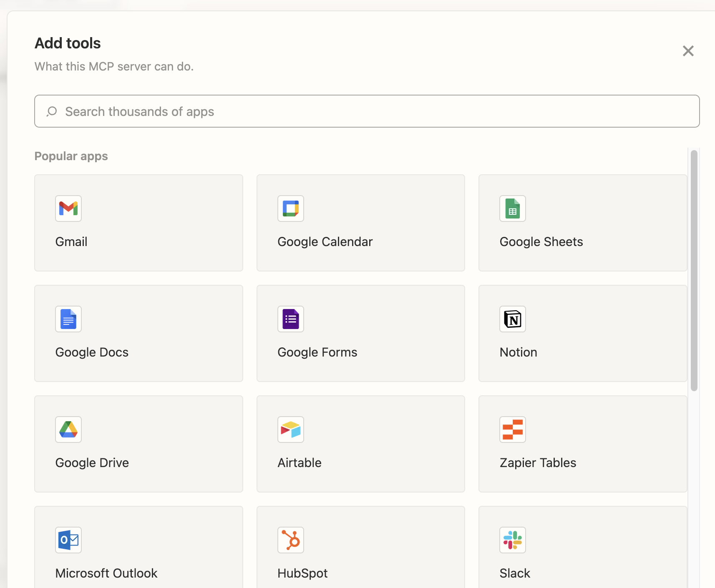Image resolution: width=715 pixels, height=588 pixels.
Task: Select the Google Docs label
Action: (x=92, y=352)
